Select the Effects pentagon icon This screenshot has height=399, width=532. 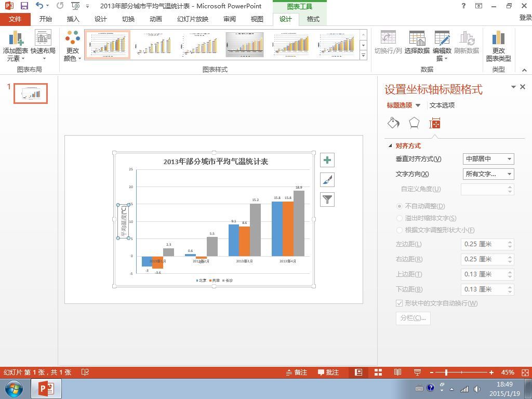click(414, 123)
